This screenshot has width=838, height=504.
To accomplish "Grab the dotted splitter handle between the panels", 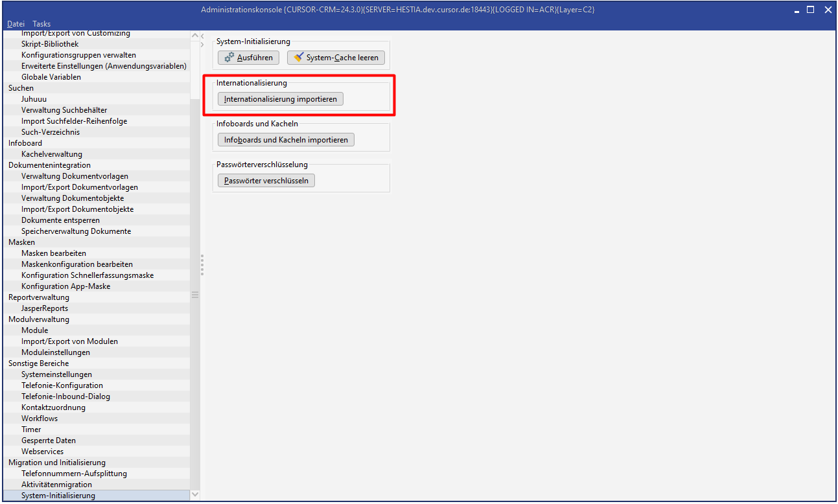I will [x=202, y=265].
